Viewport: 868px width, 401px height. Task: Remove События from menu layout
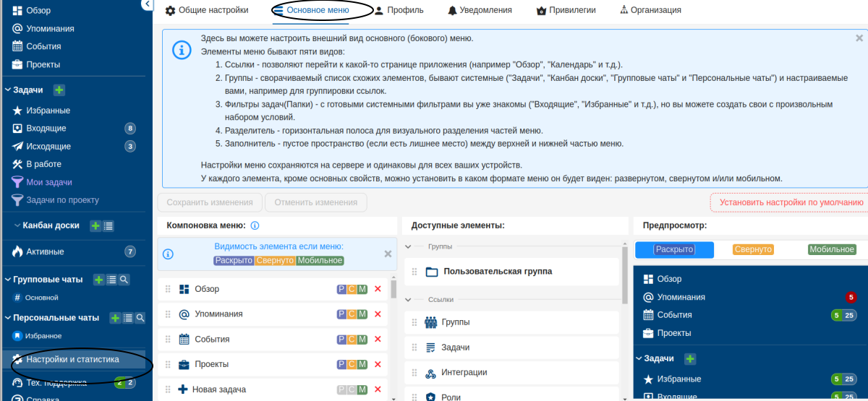click(377, 340)
